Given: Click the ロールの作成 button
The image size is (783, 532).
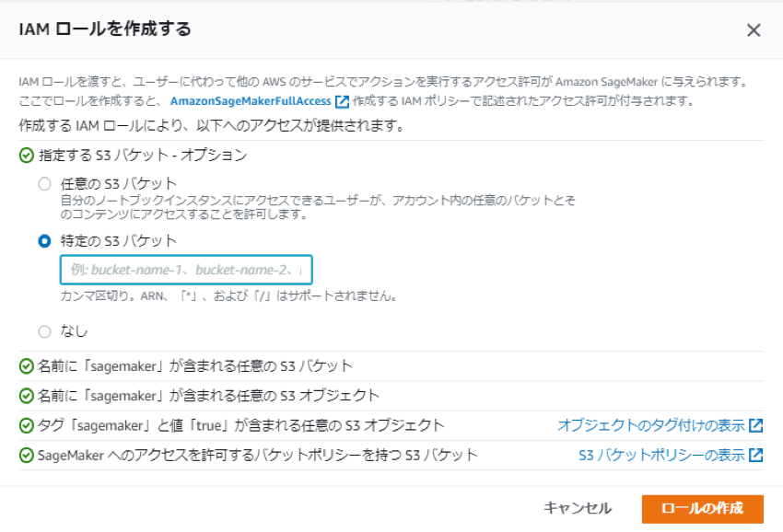Looking at the screenshot, I should coord(705,507).
